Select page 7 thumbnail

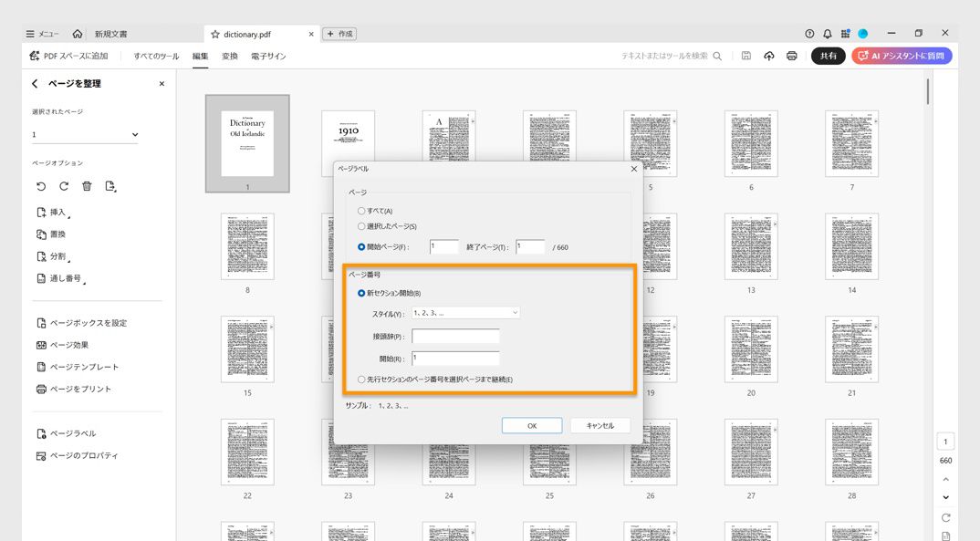point(852,143)
